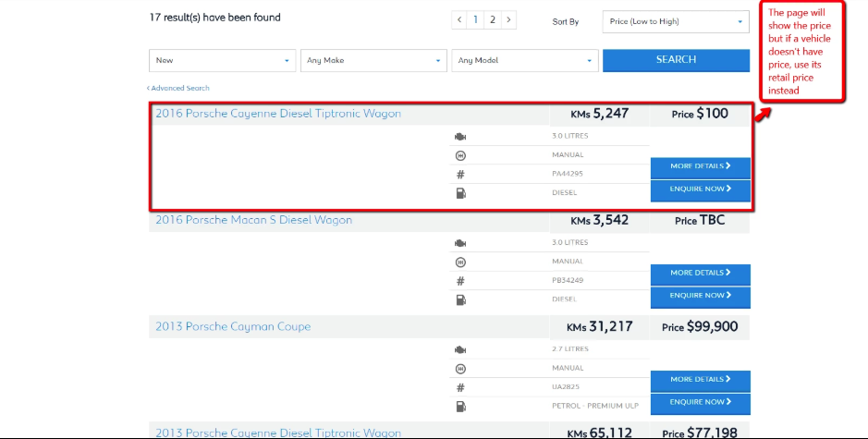Select the stock number PA44295 text
The image size is (868, 439).
pos(568,174)
